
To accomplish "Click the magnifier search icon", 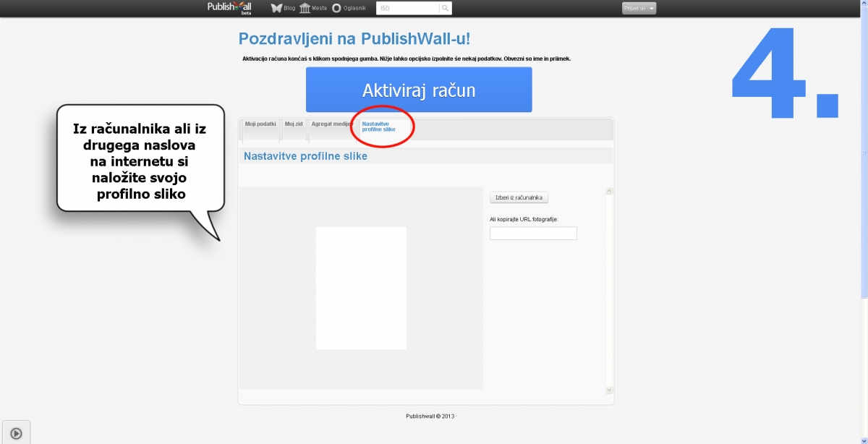I will pyautogui.click(x=446, y=8).
